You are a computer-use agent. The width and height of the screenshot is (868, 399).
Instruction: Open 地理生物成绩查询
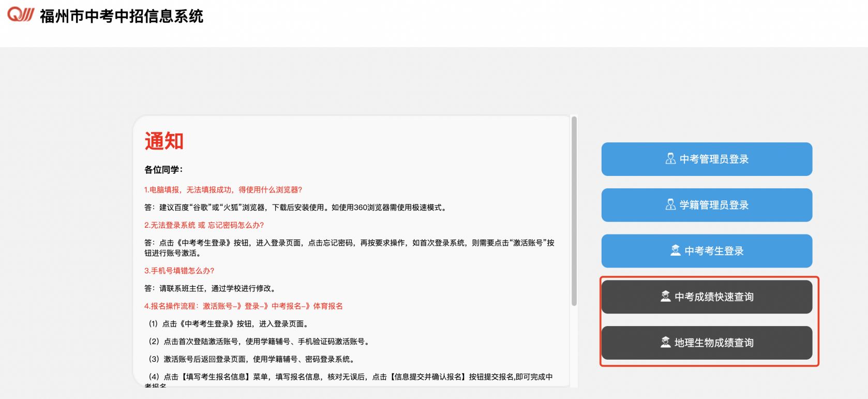point(707,343)
